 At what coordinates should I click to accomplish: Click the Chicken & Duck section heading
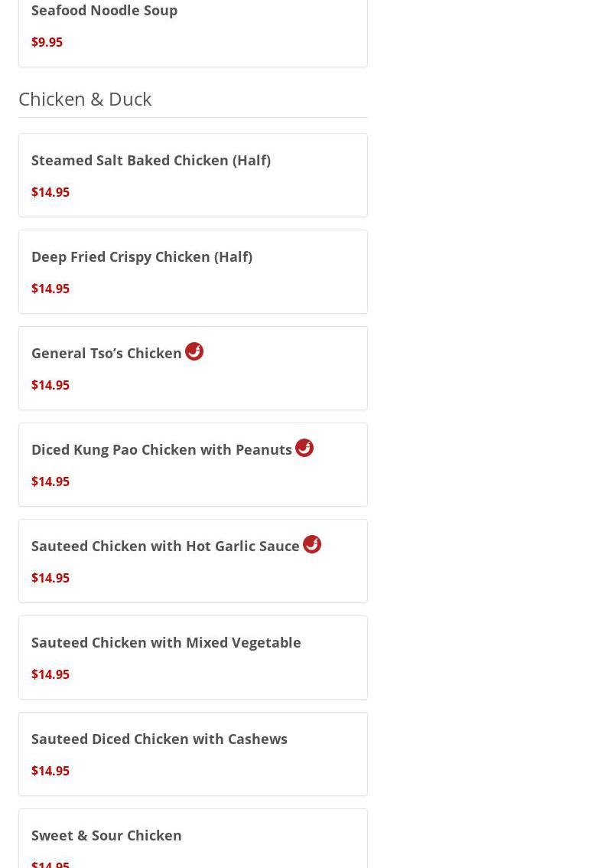coord(85,99)
